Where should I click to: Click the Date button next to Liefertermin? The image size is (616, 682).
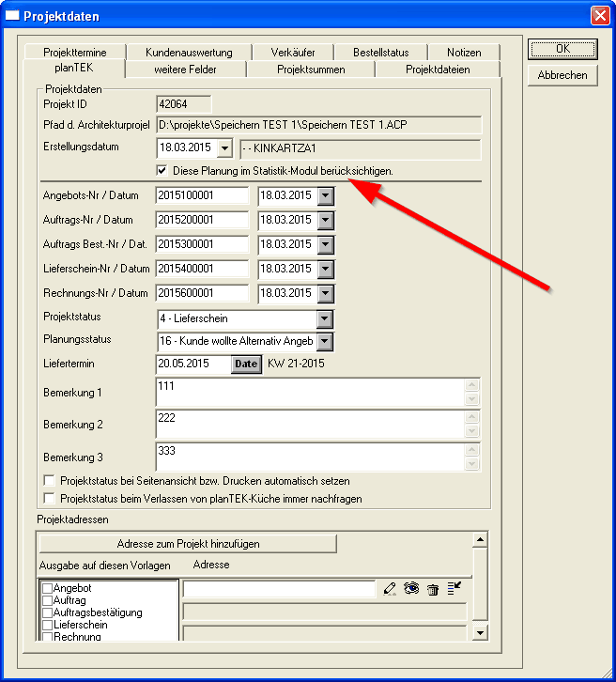click(x=246, y=364)
